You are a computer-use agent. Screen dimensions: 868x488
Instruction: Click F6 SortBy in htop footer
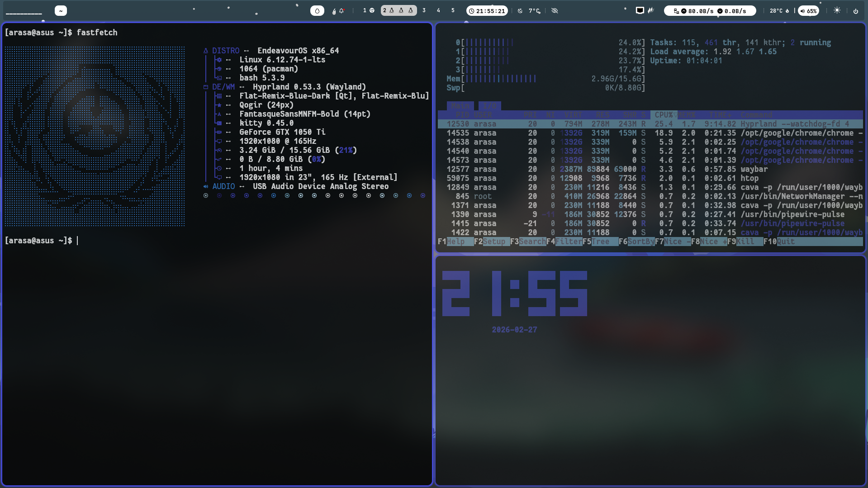click(636, 242)
